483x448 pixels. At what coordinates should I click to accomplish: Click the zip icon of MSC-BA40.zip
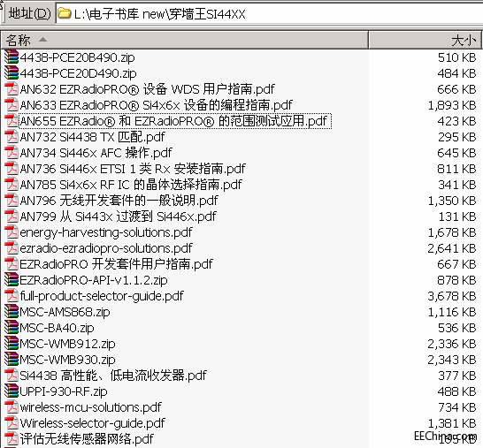coord(11,328)
